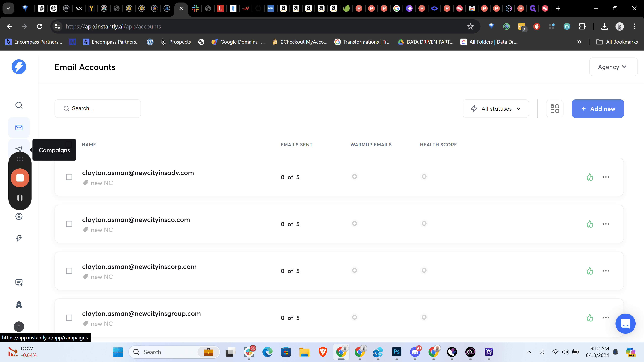The image size is (644, 362).
Task: Open the Intercom chat bubble
Action: [x=626, y=323]
